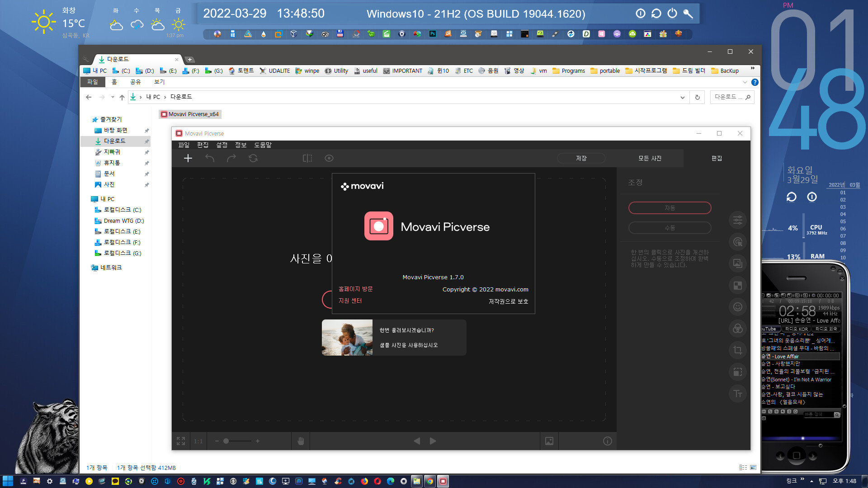Click the image gallery icon in bottom bar

pos(549,441)
